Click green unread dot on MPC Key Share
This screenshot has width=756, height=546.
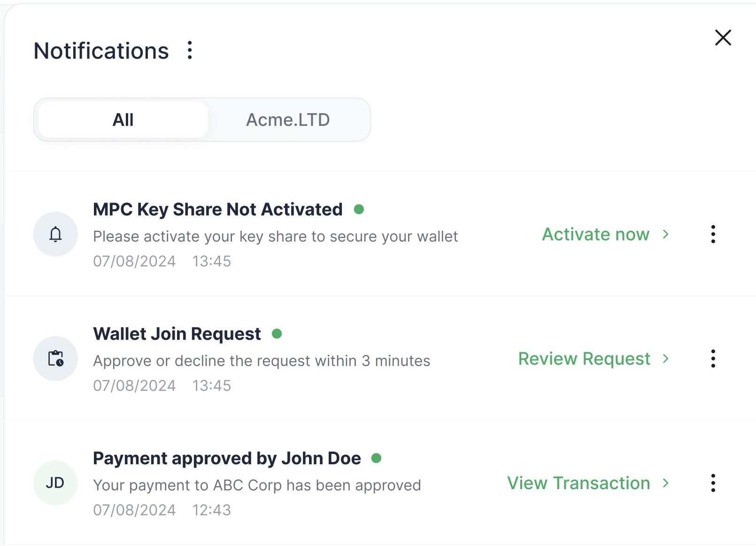pos(359,210)
